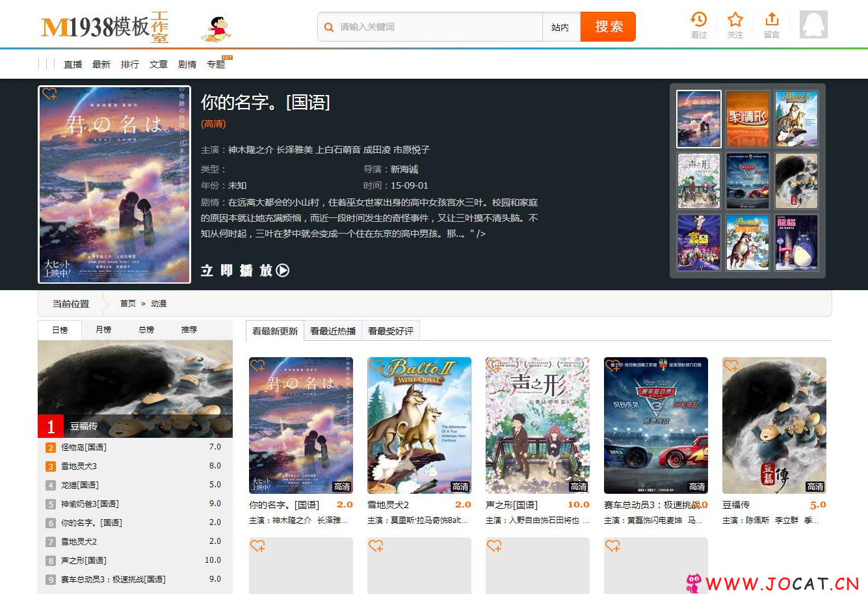
Task: Click heart icon on third placeholder card
Action: coord(495,546)
